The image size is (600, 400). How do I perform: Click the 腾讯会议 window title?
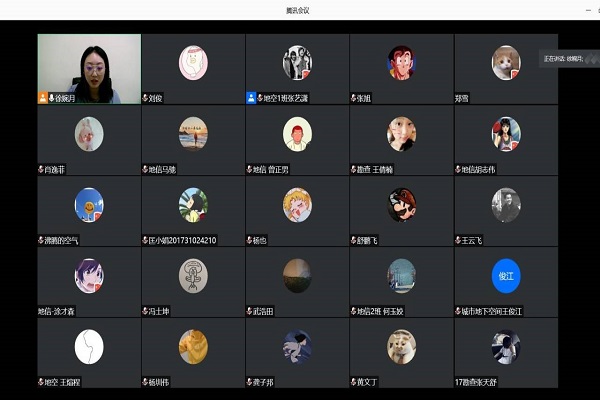299,9
